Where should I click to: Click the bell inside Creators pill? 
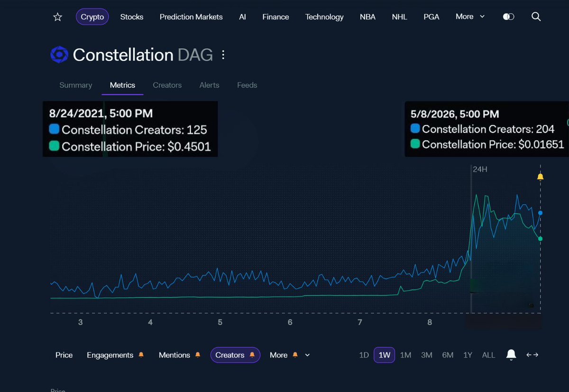[x=252, y=355]
